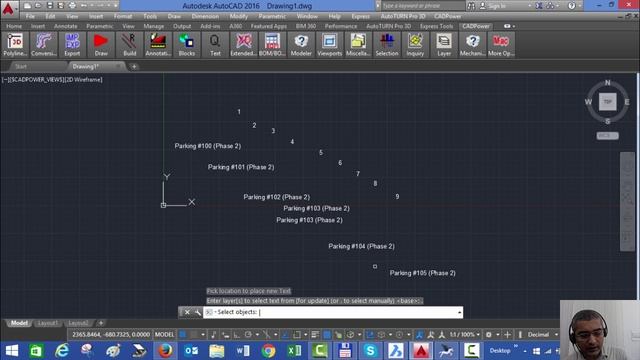Open the AutoCAD application menu button
This screenshot has height=360, width=640.
point(9,9)
